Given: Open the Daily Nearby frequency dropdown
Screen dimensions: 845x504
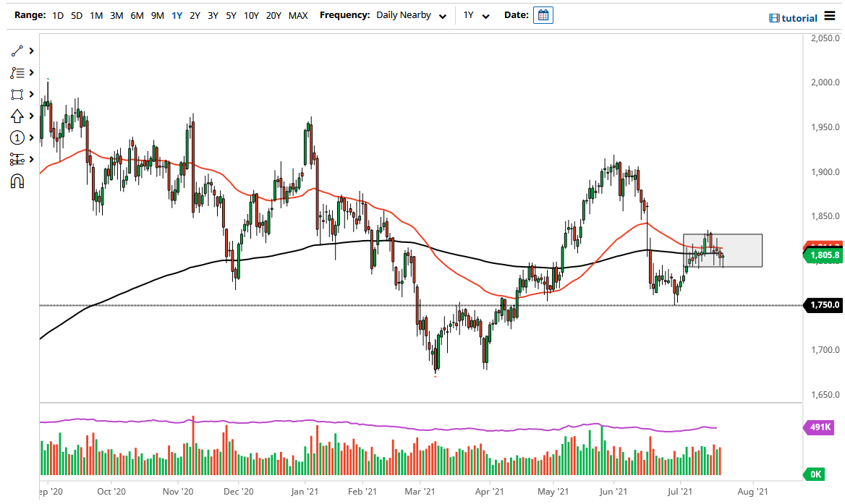Looking at the screenshot, I should 412,15.
